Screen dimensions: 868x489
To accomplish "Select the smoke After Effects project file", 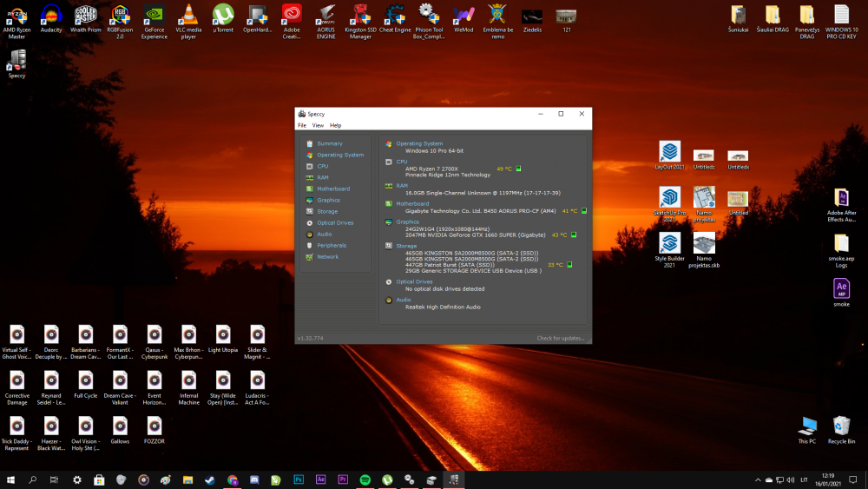I will [x=841, y=293].
